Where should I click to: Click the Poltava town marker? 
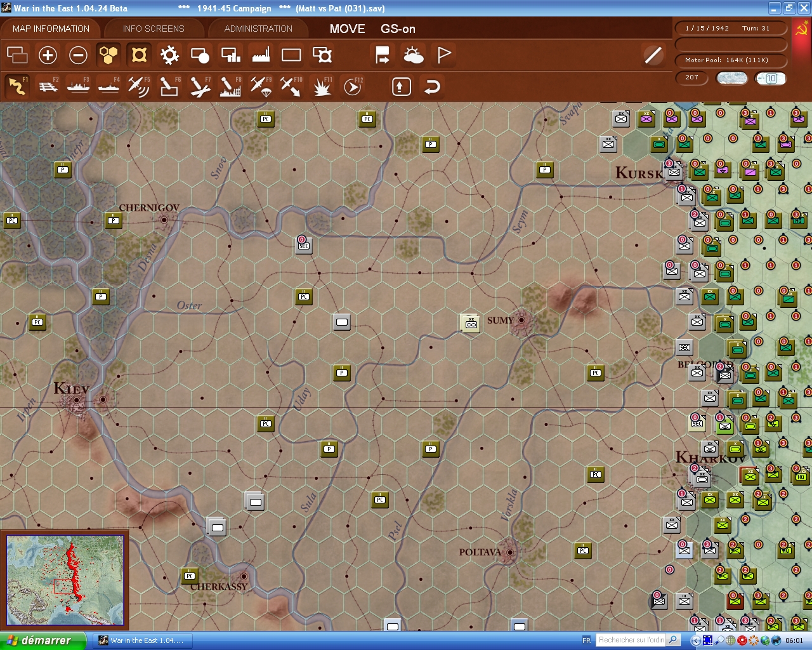509,552
